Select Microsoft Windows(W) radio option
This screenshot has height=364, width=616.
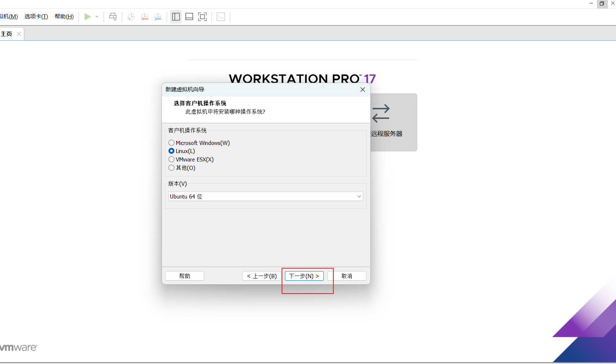[x=171, y=143]
